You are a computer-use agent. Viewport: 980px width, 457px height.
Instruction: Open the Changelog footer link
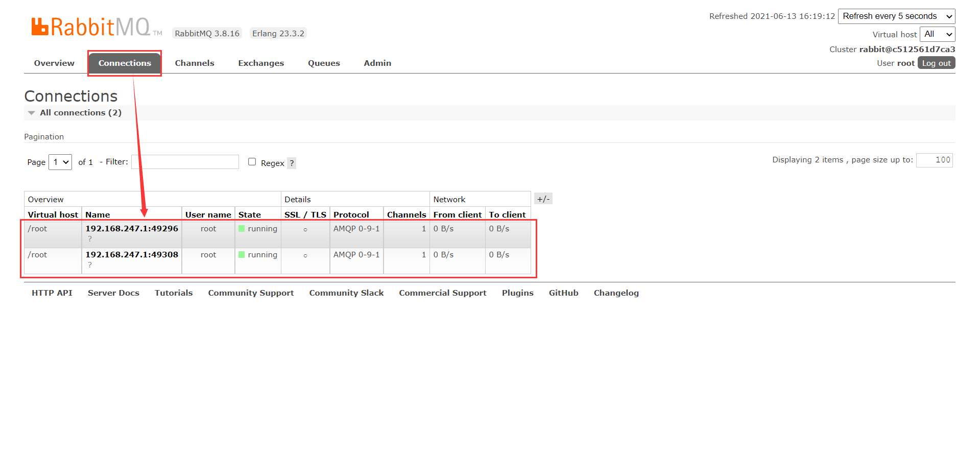point(616,293)
